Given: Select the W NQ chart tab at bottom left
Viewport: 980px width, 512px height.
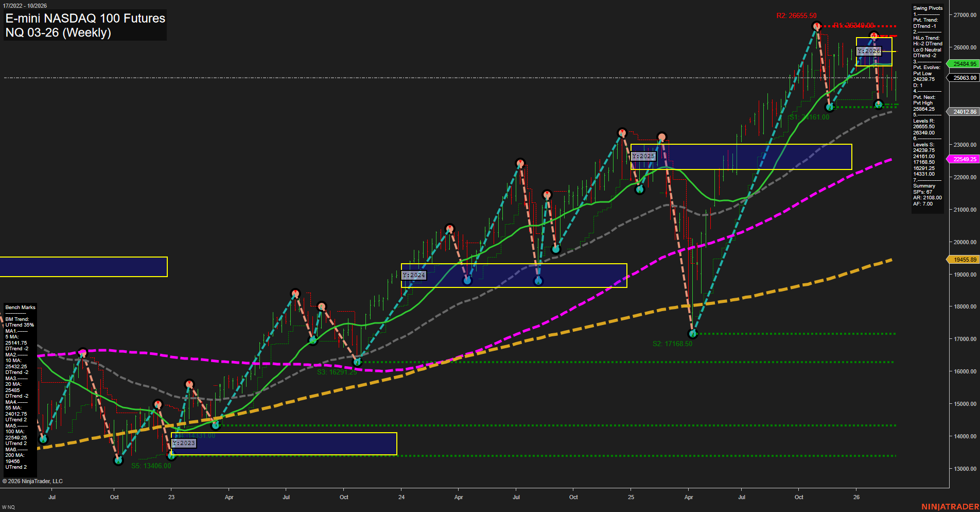Looking at the screenshot, I should pyautogui.click(x=7, y=506).
